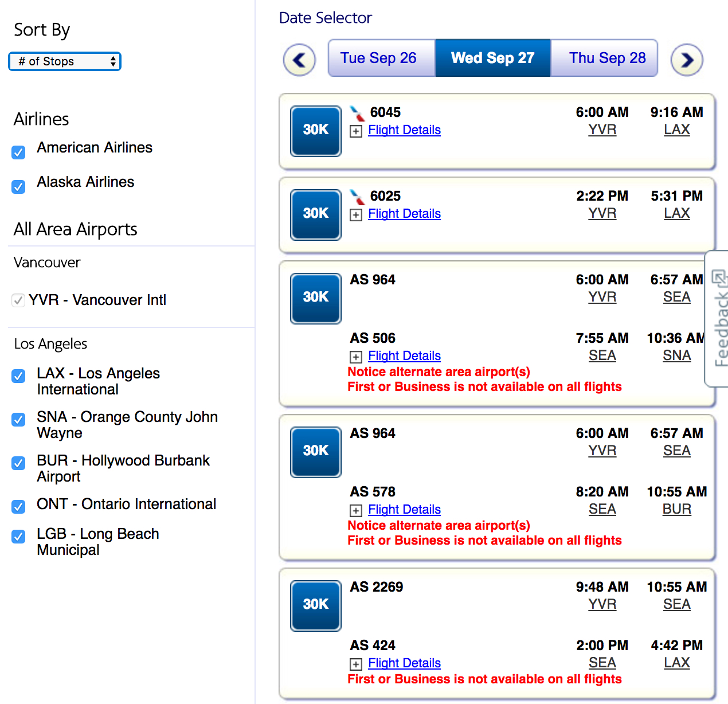Select the 30K badge on the AS 2269 itinerary
The height and width of the screenshot is (704, 728).
[316, 605]
